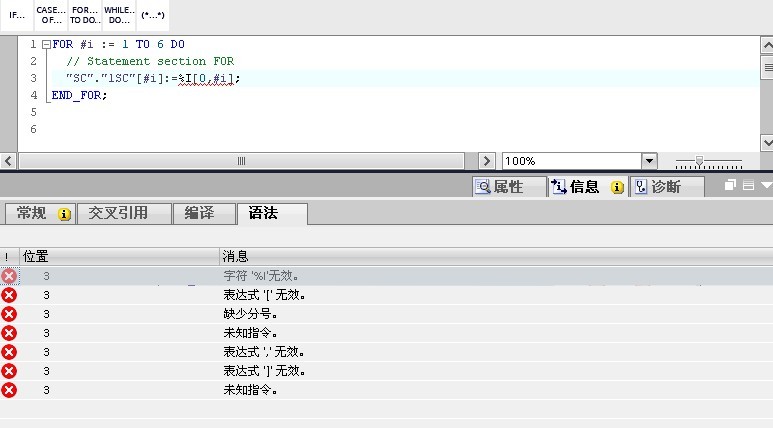773x428 pixels.
Task: Open the 100% zoom level dropdown
Action: (x=649, y=161)
